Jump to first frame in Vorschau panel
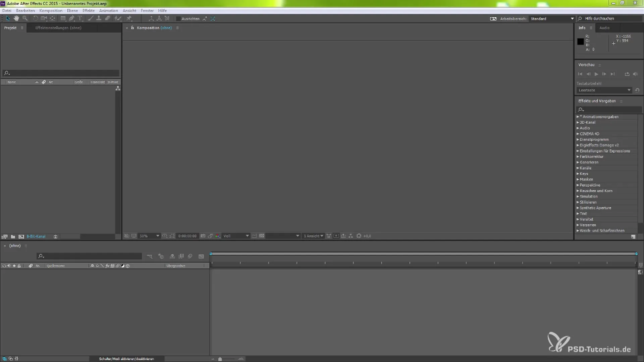The image size is (644, 362). (580, 74)
